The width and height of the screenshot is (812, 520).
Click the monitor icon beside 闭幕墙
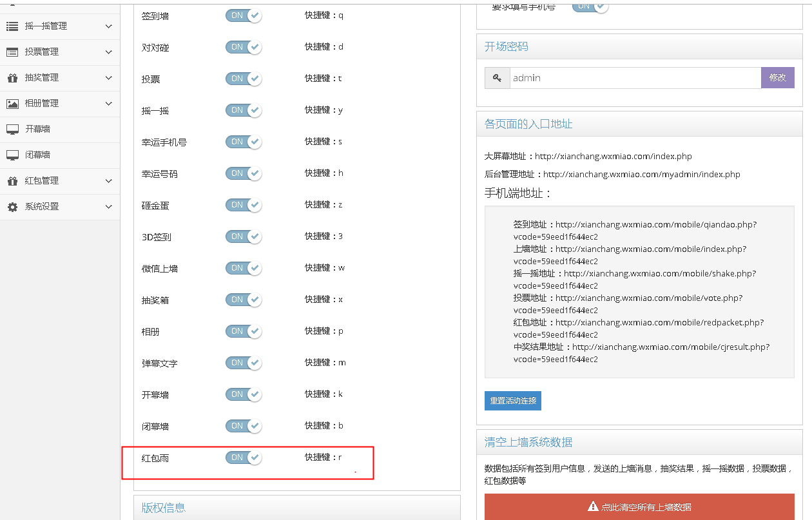(x=12, y=155)
